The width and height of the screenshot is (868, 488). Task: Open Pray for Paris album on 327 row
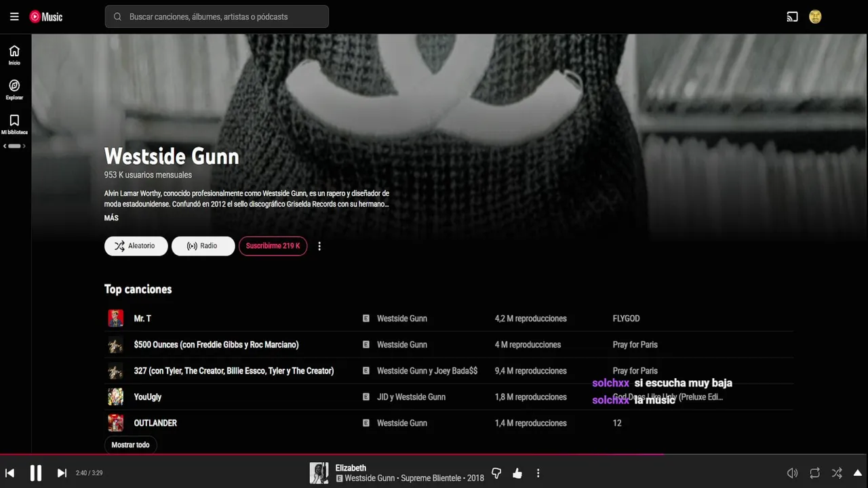click(635, 371)
